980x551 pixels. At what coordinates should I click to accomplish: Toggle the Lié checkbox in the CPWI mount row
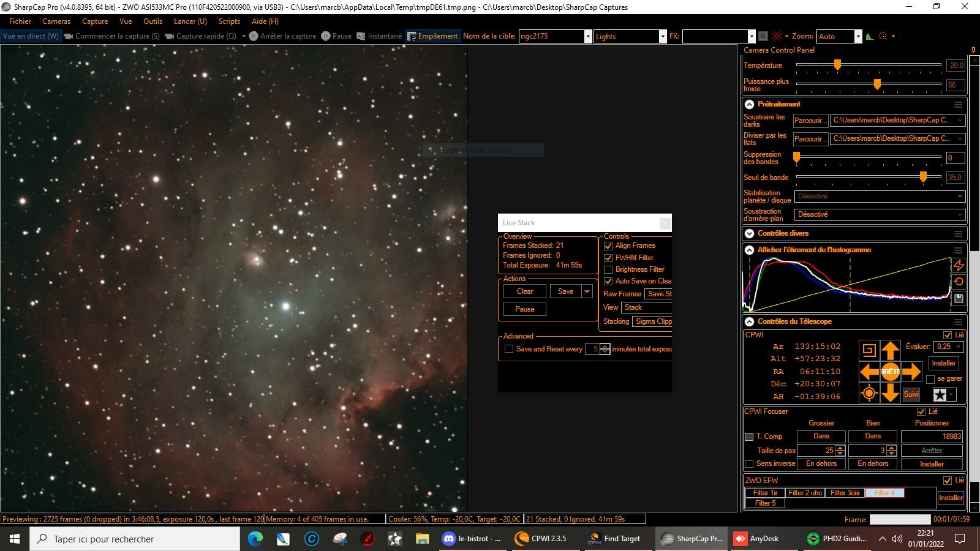click(x=948, y=335)
